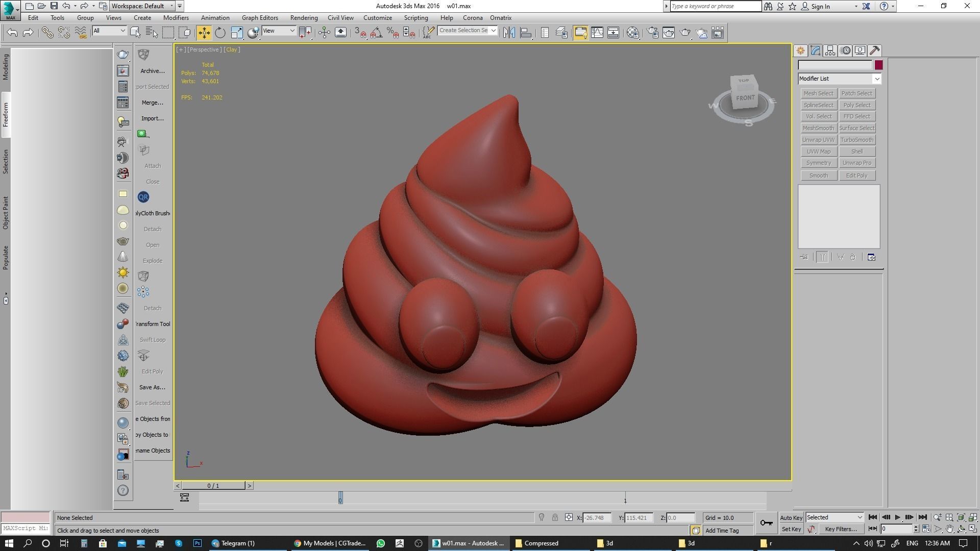Viewport: 980px width, 551px height.
Task: Open the Corona menu
Action: click(x=473, y=18)
